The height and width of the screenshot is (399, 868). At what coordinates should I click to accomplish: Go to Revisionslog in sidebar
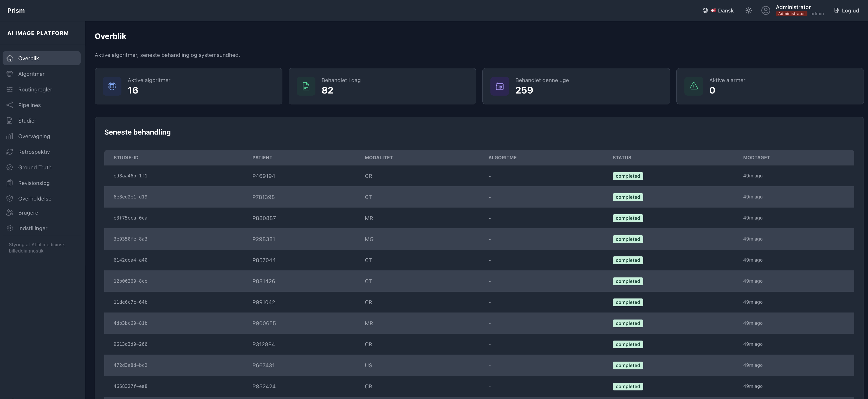34,183
